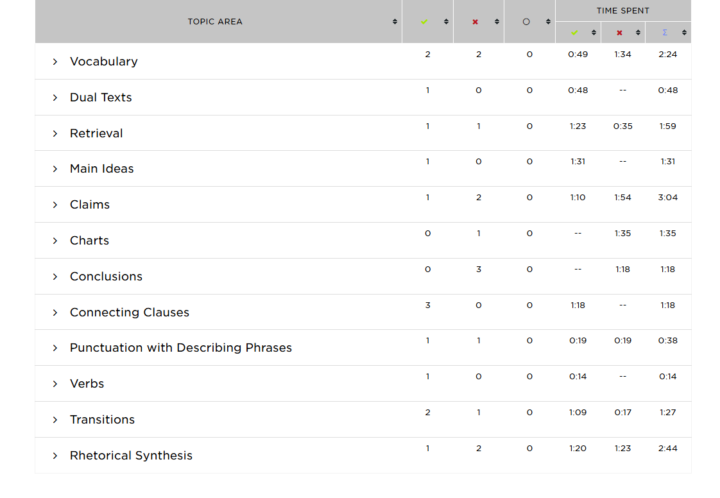This screenshot has width=720, height=498.
Task: Click the TIME SPENT header
Action: (x=623, y=11)
